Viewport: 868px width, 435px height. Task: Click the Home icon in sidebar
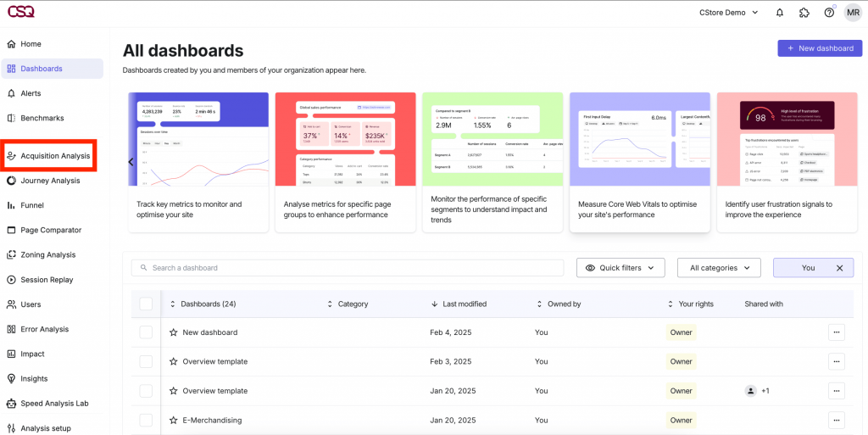(11, 44)
